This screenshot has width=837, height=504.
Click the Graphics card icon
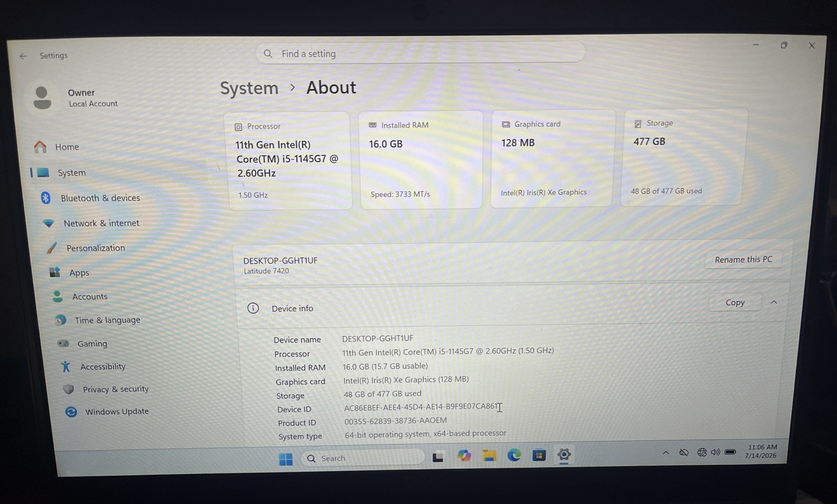(506, 124)
